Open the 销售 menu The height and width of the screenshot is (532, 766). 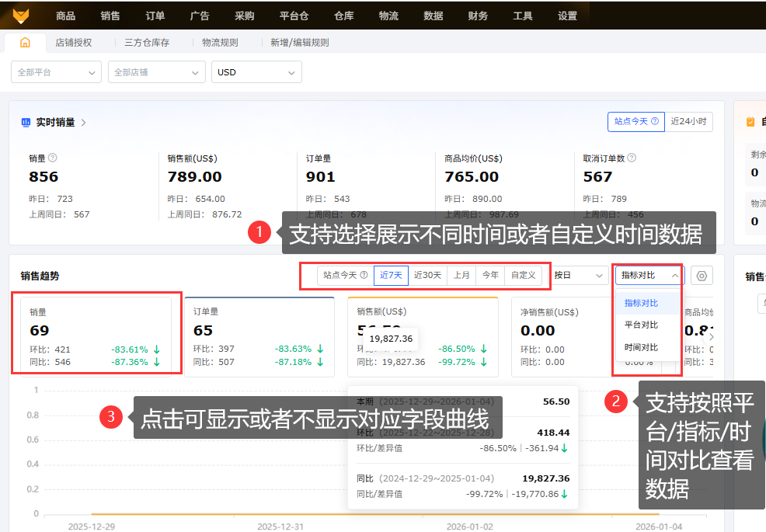click(x=110, y=16)
